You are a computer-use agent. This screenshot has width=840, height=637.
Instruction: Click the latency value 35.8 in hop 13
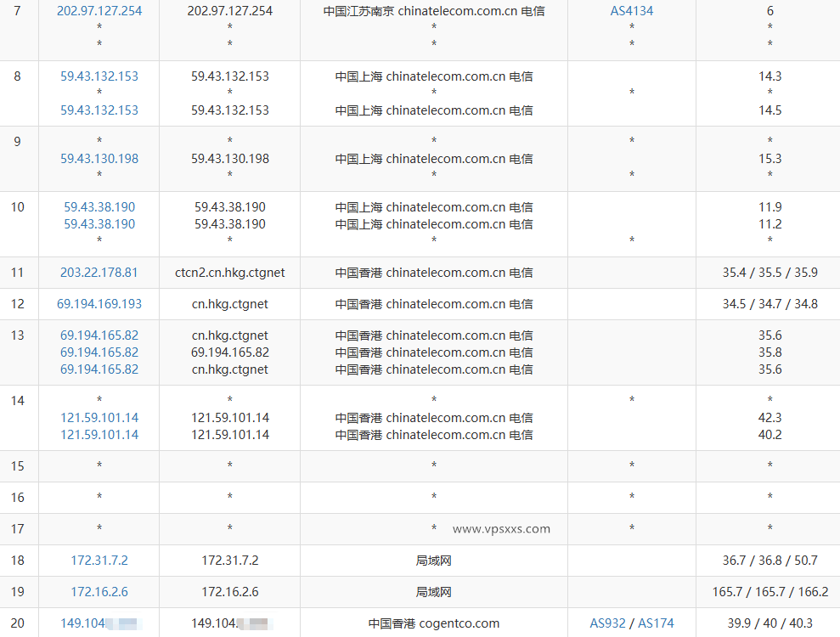coord(770,352)
